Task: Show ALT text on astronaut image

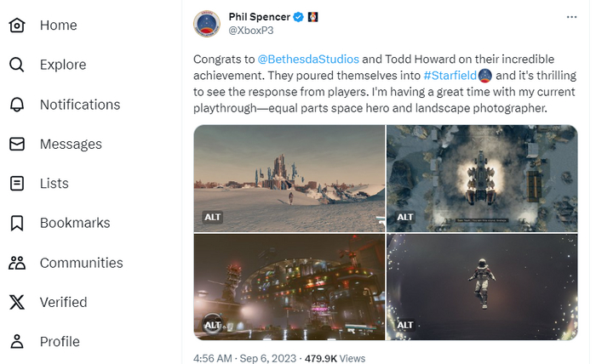Action: (x=405, y=325)
